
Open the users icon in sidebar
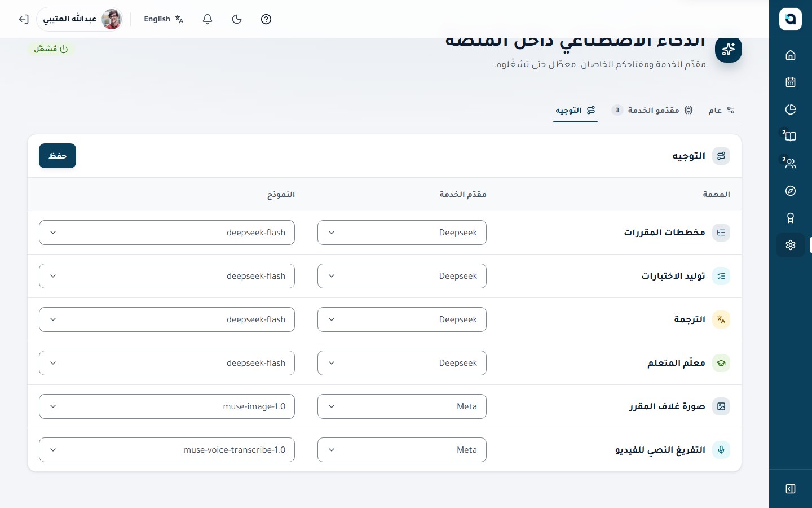[x=790, y=163]
